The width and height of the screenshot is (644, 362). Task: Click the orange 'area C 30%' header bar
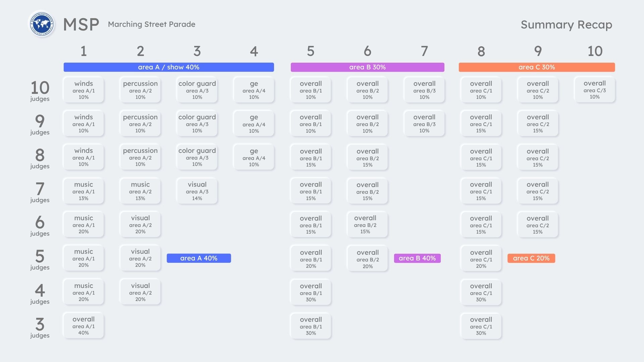point(537,67)
